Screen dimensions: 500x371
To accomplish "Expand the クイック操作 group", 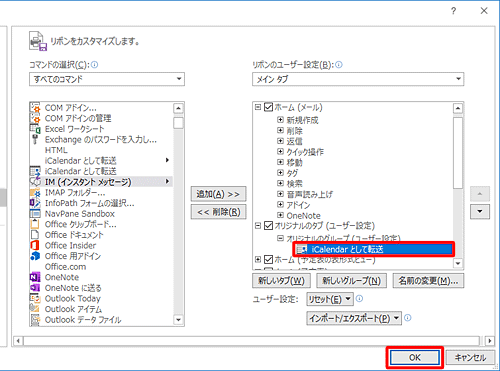I will [280, 151].
